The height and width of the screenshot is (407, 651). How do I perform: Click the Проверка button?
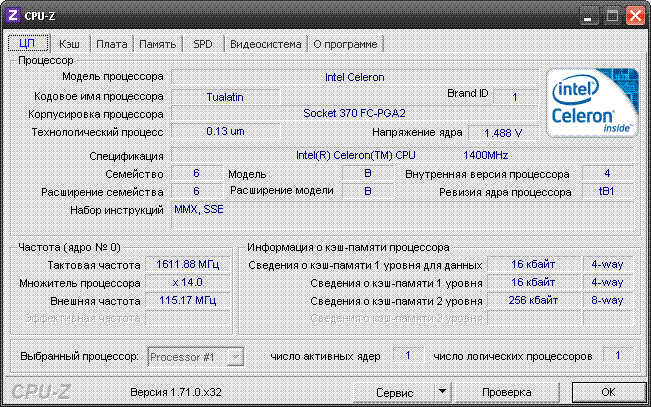tap(507, 392)
